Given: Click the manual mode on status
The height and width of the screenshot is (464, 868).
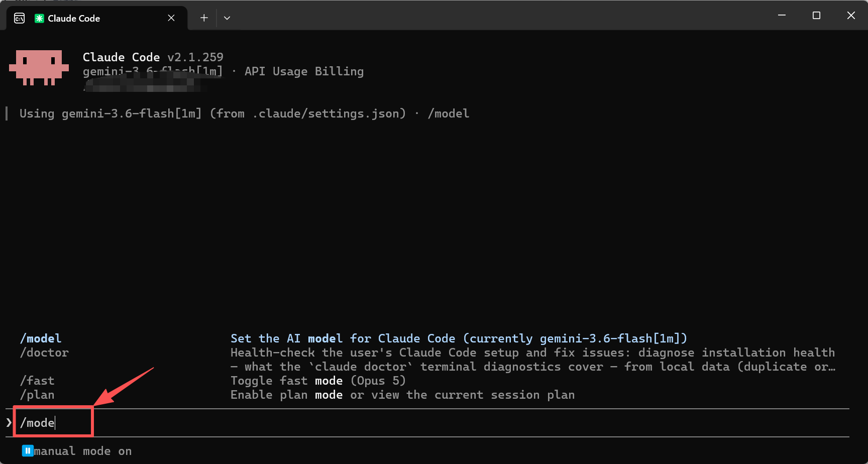Looking at the screenshot, I should (x=82, y=451).
